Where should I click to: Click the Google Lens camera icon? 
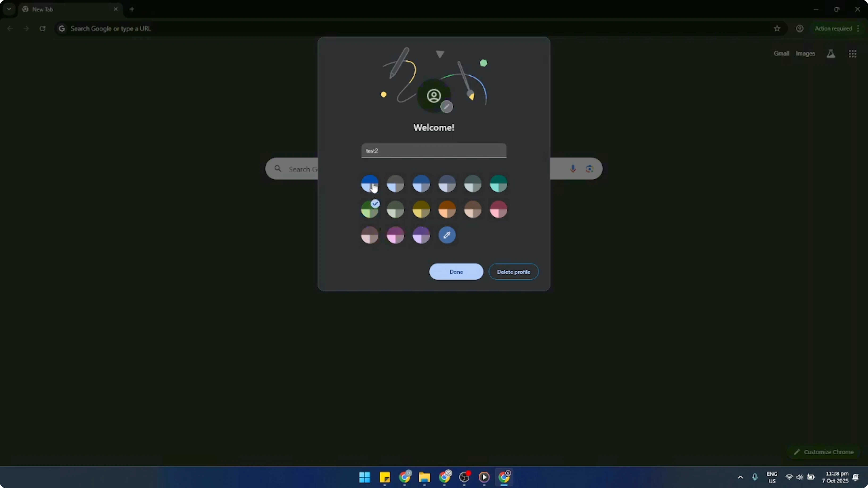click(589, 168)
